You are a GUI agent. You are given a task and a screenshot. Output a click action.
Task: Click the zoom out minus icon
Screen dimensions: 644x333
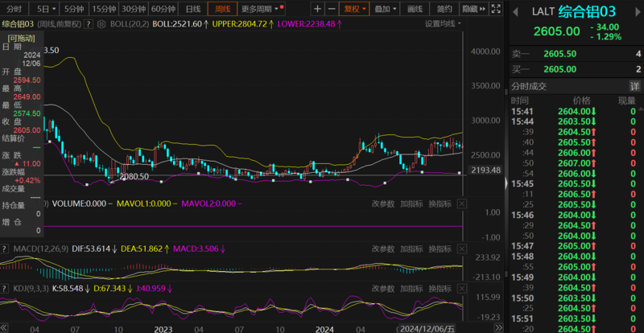pyautogui.click(x=332, y=9)
